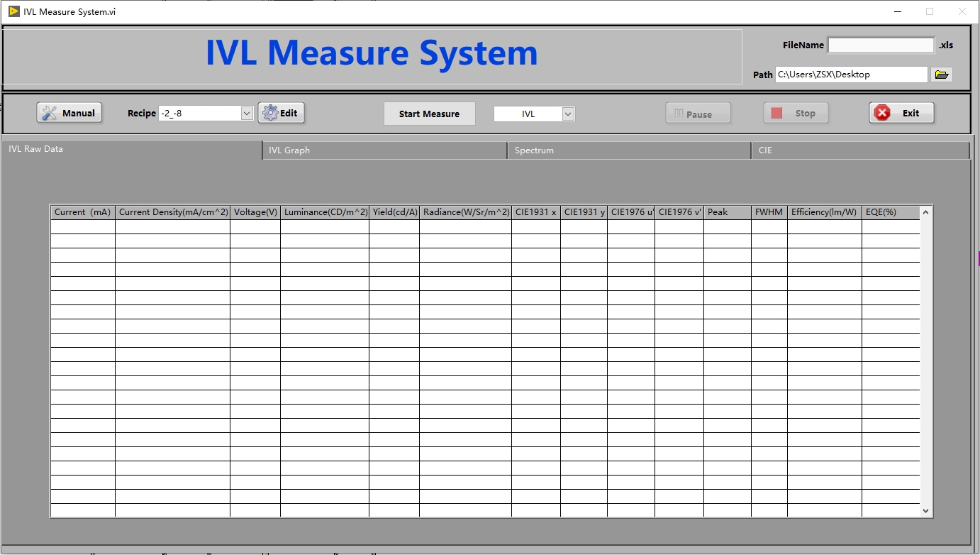
Task: Click the gear Edit recipe button
Action: pyautogui.click(x=282, y=113)
